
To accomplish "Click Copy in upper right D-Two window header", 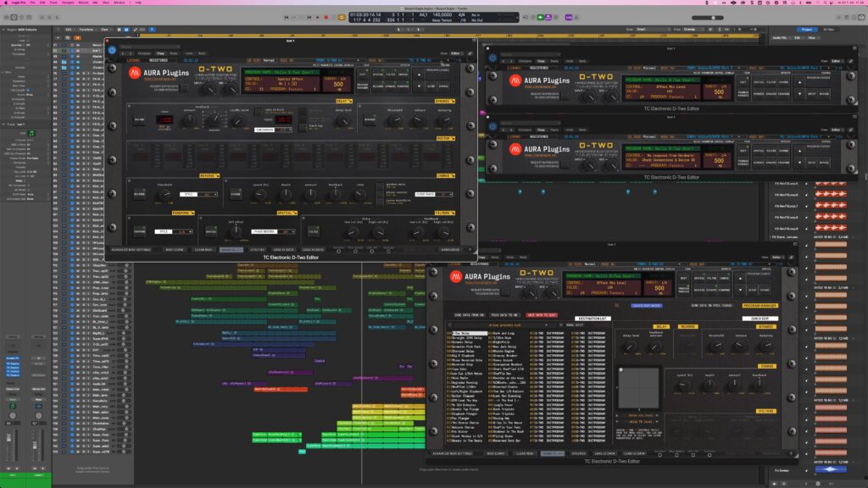I will coord(541,61).
